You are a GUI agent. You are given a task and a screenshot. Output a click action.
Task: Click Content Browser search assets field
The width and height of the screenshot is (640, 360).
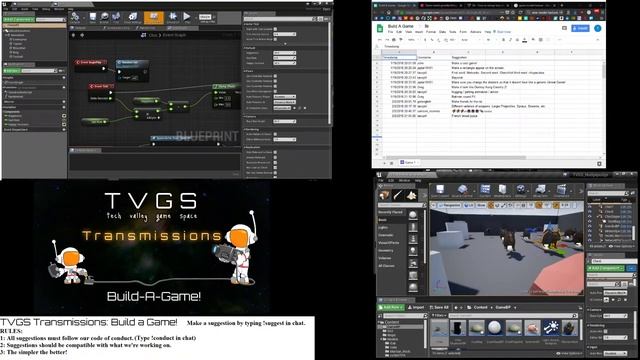[x=513, y=316]
